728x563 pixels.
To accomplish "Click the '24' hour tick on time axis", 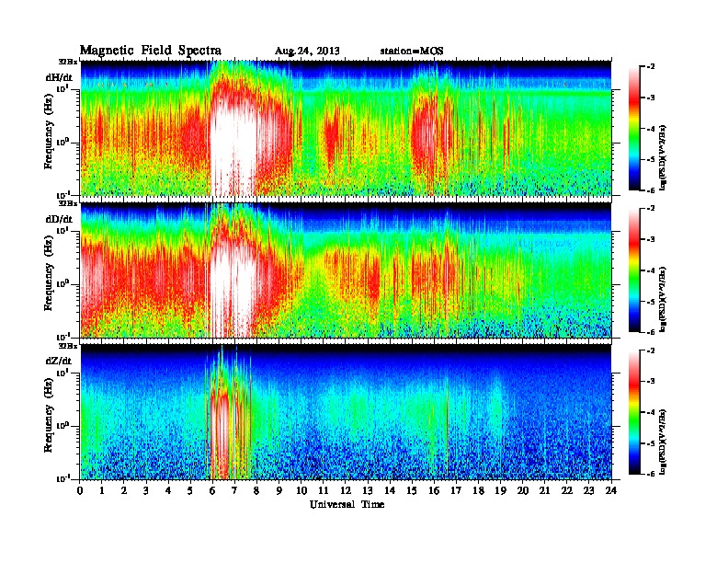I will (x=611, y=490).
